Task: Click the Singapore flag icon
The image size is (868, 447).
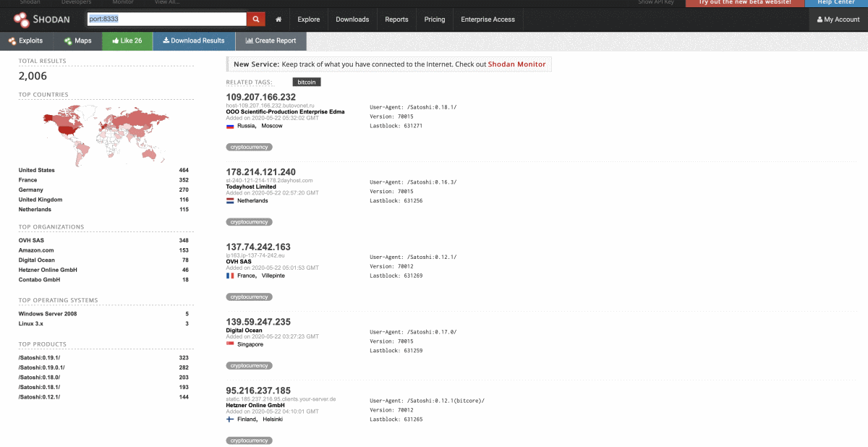Action: pos(230,344)
